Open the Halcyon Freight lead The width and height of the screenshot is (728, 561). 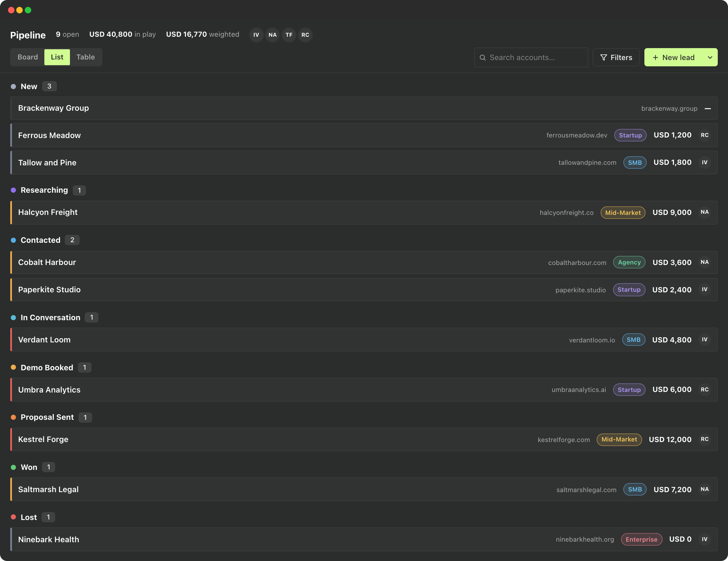coord(364,212)
